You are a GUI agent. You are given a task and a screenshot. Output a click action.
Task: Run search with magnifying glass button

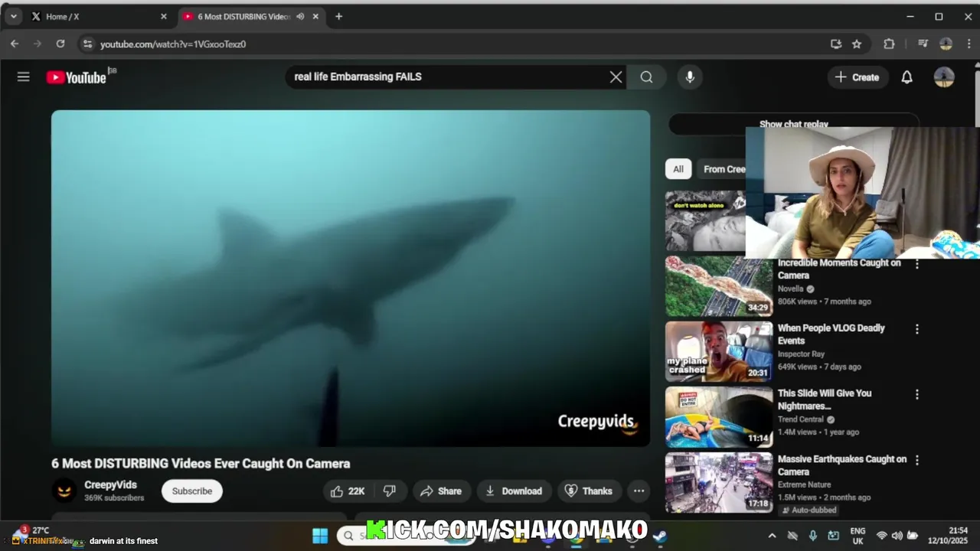click(646, 77)
